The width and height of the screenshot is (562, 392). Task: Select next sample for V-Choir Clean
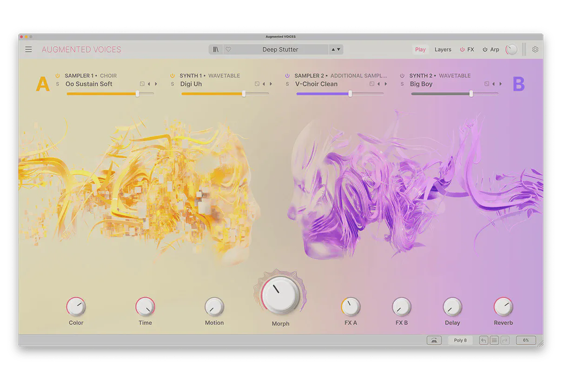coord(386,84)
